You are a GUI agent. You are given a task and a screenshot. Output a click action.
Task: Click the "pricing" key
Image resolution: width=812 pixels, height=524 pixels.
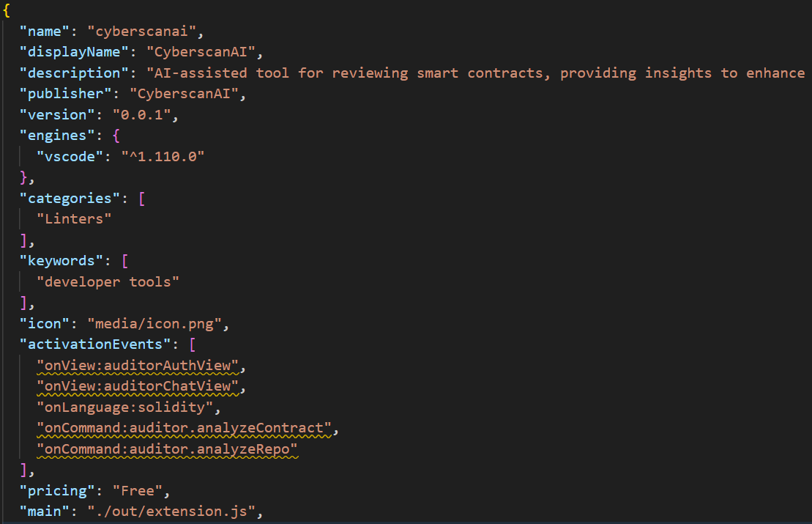(x=57, y=491)
